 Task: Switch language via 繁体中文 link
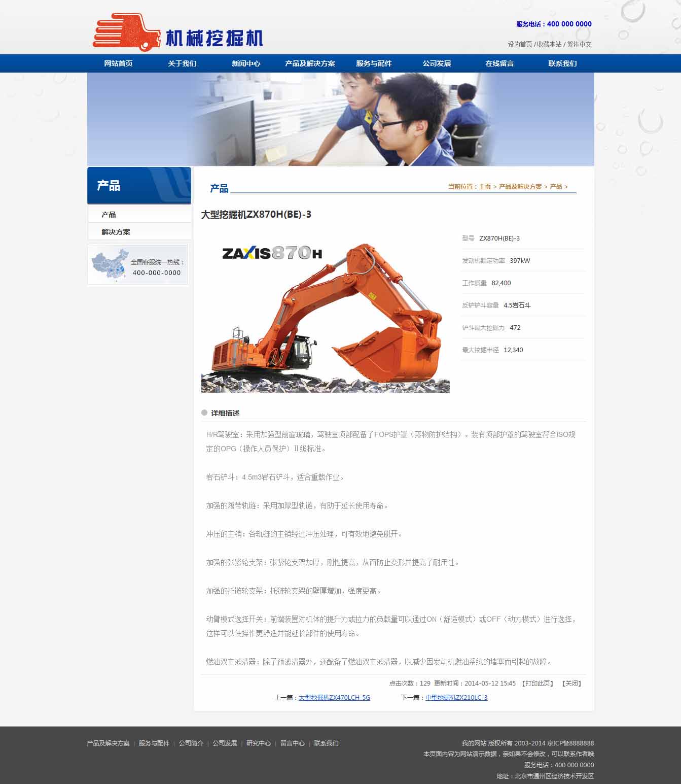click(579, 44)
